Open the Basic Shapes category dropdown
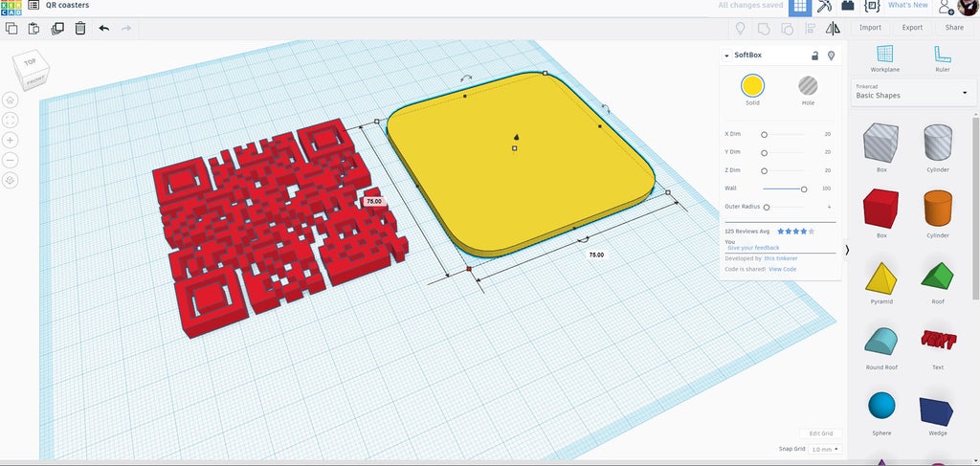Viewport: 980px width, 466px height. click(x=911, y=93)
